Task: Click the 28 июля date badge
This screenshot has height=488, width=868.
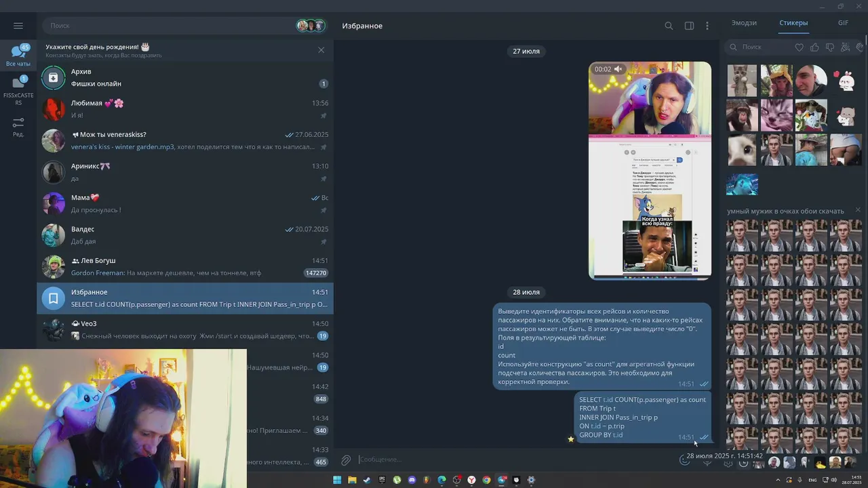Action: click(x=526, y=292)
